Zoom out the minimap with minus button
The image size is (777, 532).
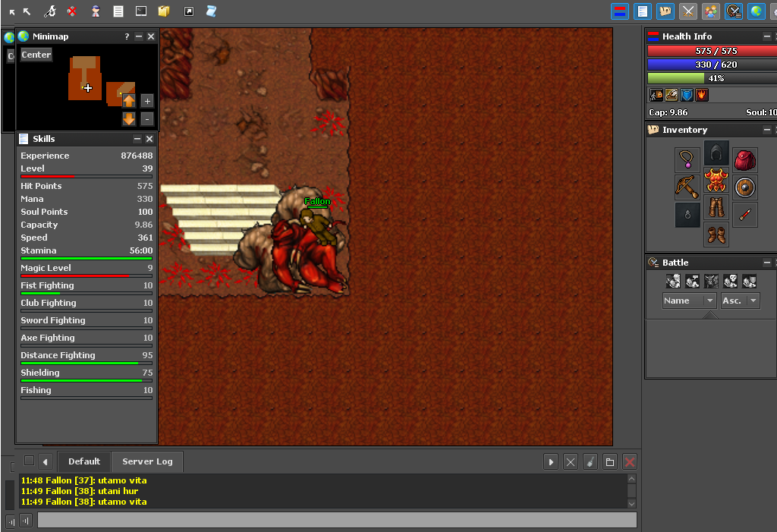click(147, 119)
